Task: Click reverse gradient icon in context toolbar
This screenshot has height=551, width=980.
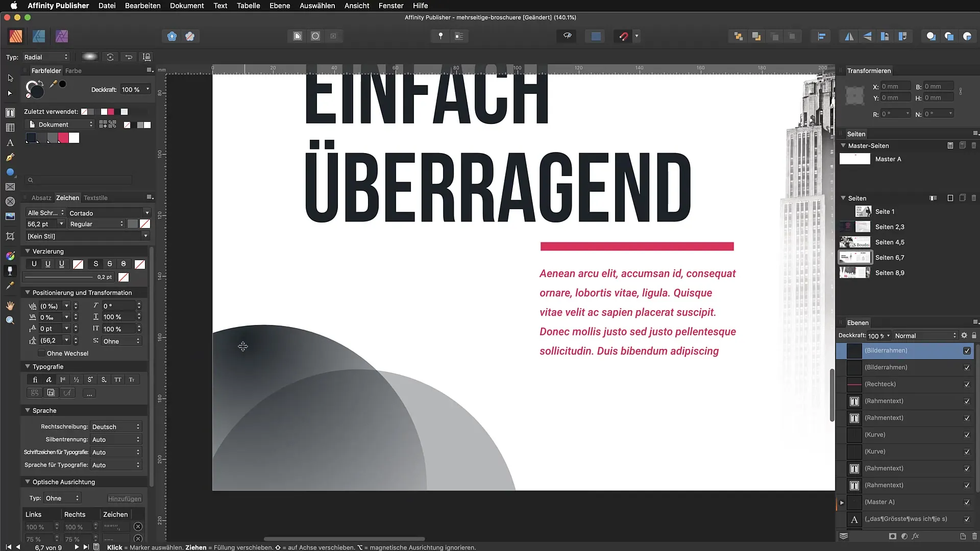Action: (x=129, y=57)
